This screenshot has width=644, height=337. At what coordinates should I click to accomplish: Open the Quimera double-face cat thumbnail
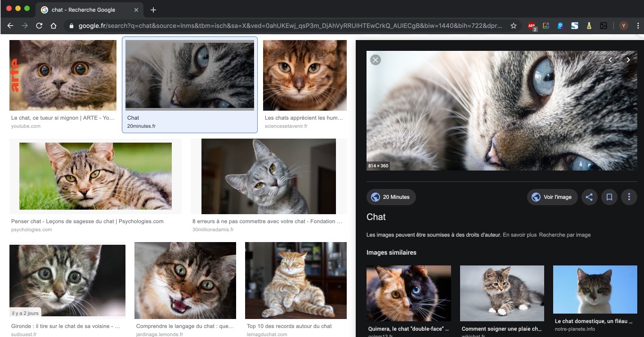(x=408, y=293)
